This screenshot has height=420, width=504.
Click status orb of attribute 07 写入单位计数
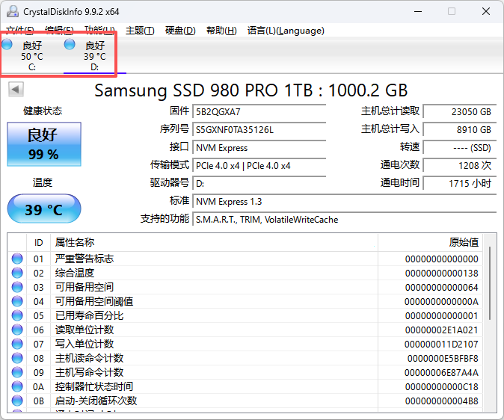[17, 344]
